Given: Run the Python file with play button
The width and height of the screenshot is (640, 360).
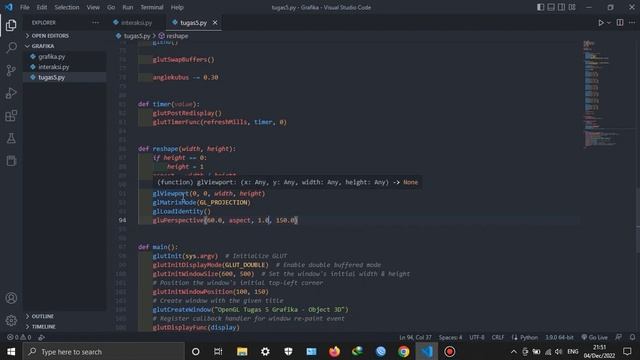Looking at the screenshot, I should [601, 23].
